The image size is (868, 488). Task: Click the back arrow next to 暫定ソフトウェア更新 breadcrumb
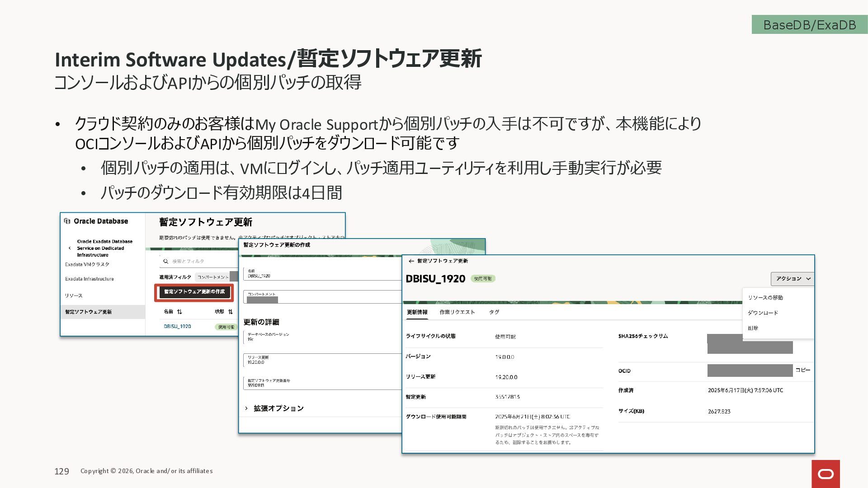pos(411,261)
